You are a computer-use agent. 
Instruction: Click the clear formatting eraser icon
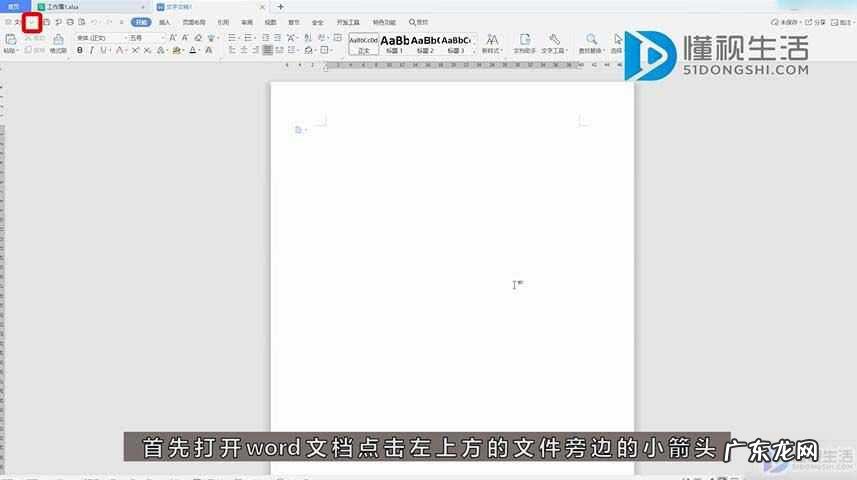click(x=198, y=38)
